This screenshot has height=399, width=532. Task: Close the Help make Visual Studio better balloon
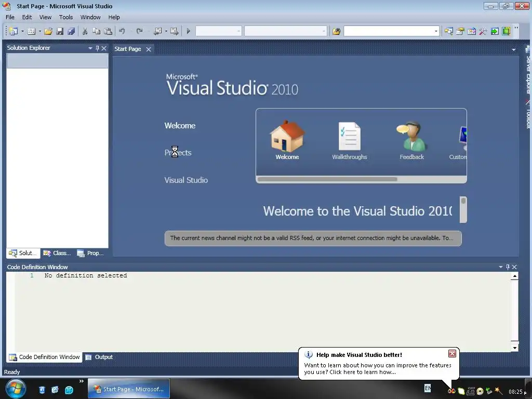(x=452, y=354)
